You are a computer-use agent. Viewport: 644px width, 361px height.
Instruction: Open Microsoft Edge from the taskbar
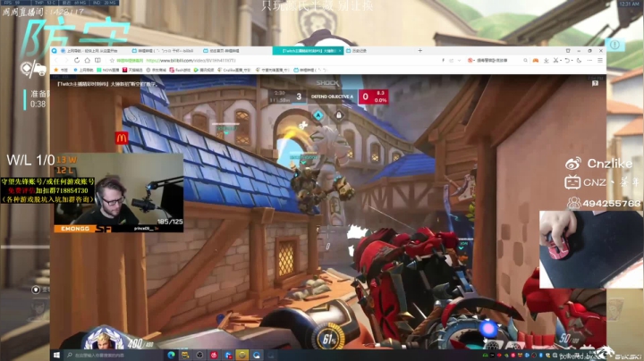point(171,355)
